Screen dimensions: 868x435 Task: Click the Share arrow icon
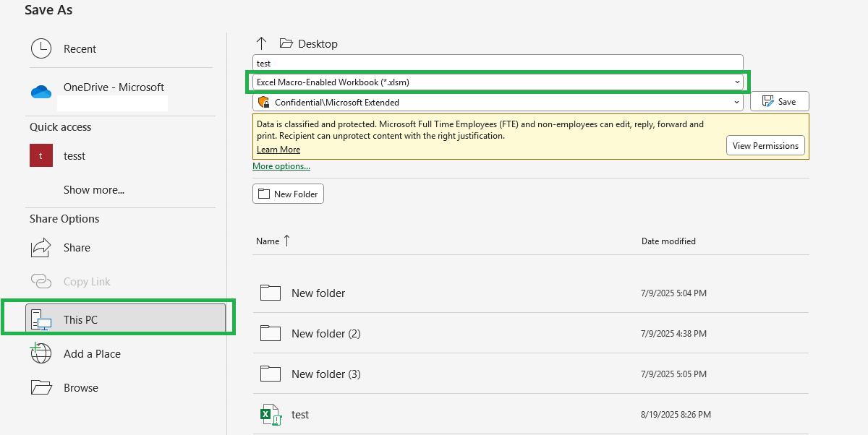click(41, 247)
